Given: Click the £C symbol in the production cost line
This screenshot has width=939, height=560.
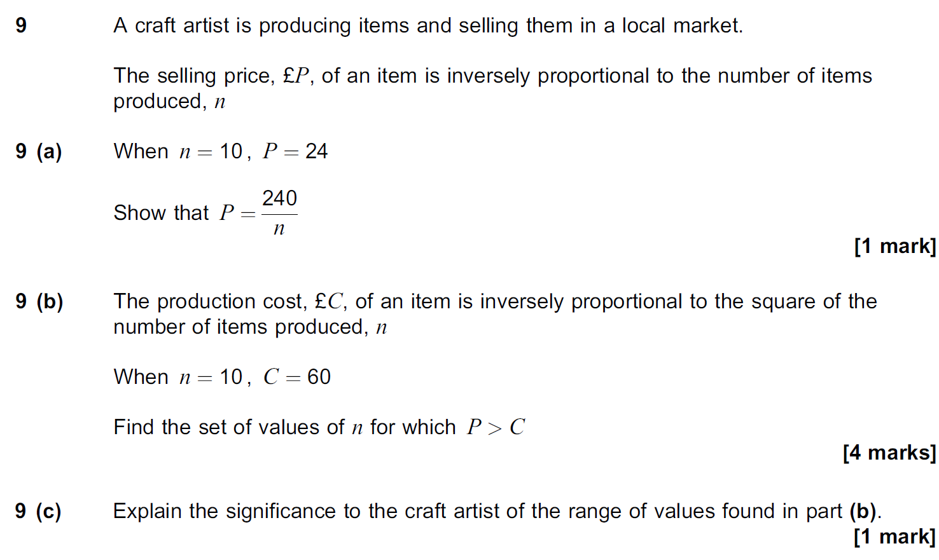Looking at the screenshot, I should 330,301.
